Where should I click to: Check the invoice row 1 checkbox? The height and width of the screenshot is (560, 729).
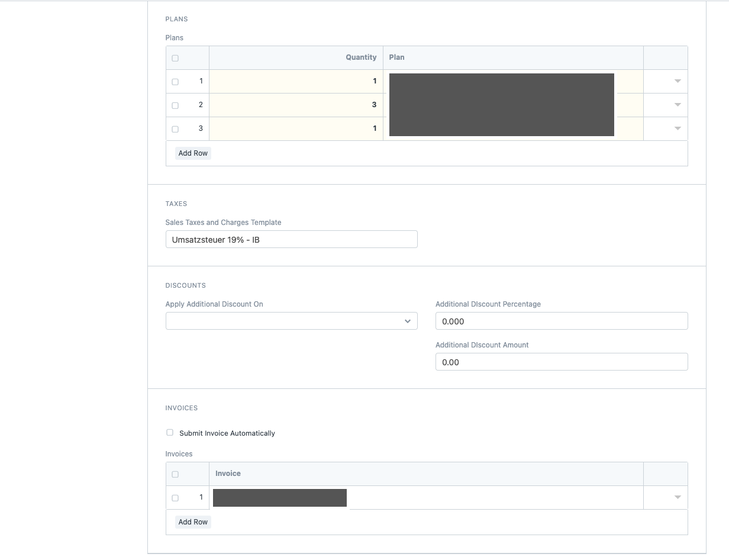[x=175, y=498]
